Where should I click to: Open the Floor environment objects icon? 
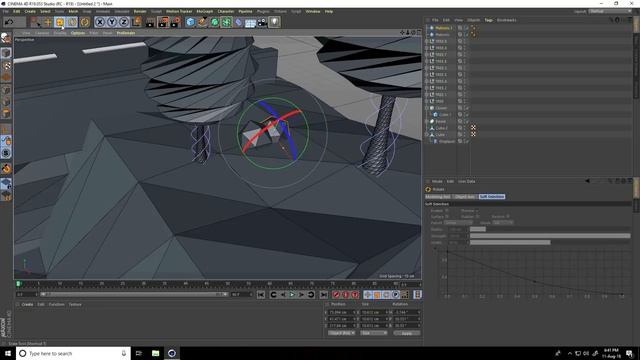[250, 22]
